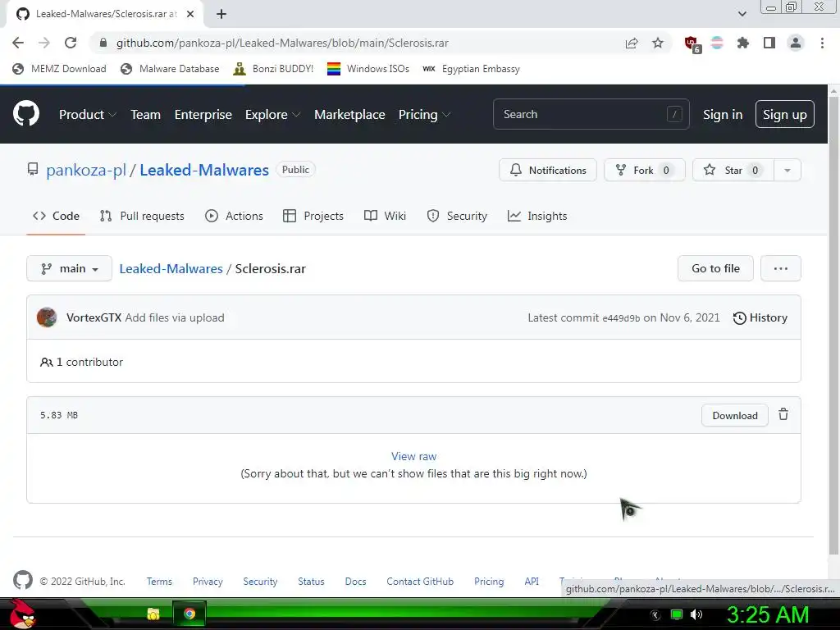The image size is (840, 630).
Task: Open the Chrome profile avatar
Action: 796,43
